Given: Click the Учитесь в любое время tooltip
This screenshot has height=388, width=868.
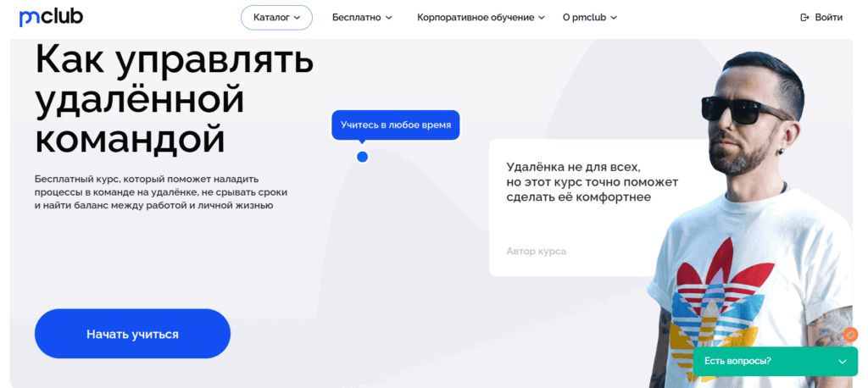Looking at the screenshot, I should (x=396, y=125).
